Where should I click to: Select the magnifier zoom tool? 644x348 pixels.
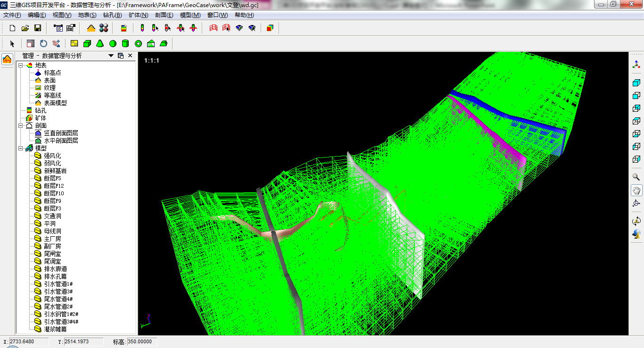636,177
